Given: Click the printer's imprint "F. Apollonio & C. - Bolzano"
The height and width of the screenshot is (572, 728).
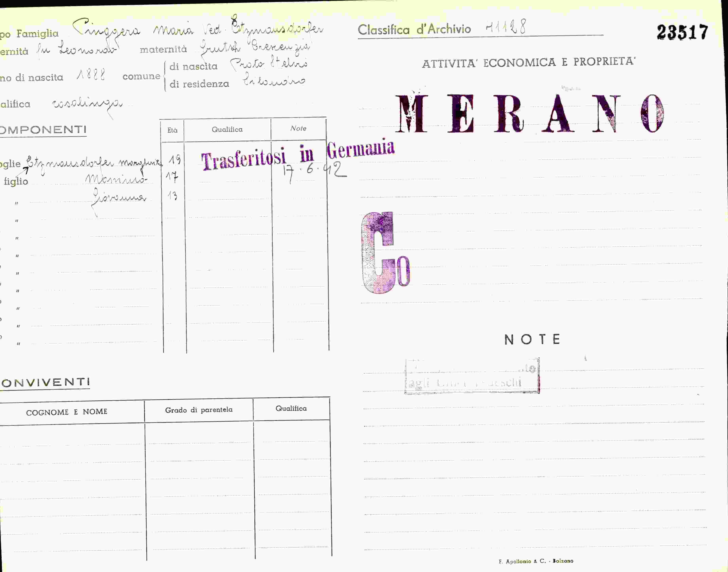Looking at the screenshot, I should [x=536, y=561].
